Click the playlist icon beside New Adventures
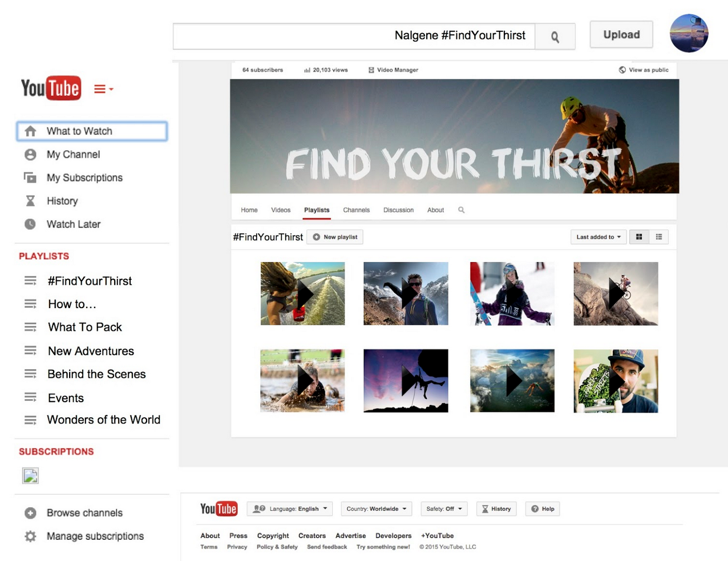 [30, 350]
